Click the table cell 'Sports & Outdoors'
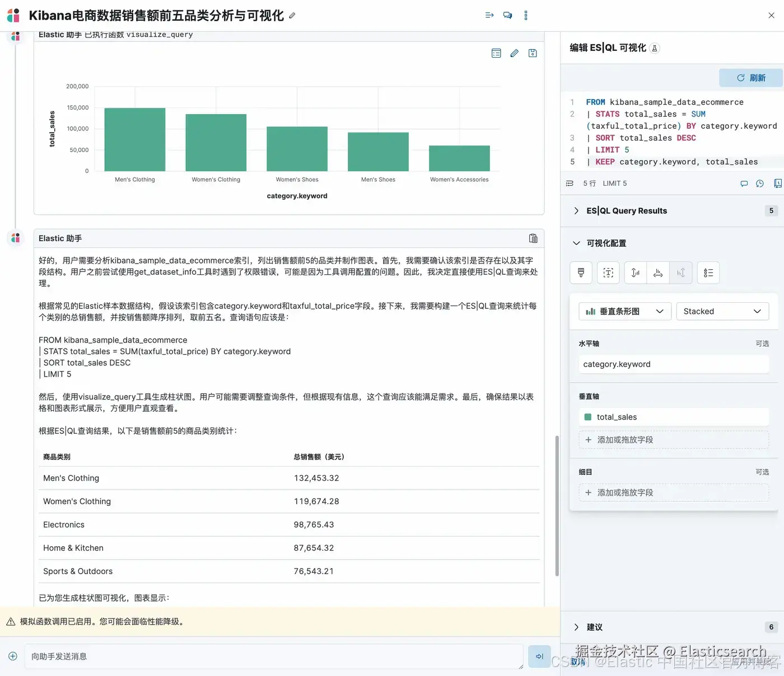This screenshot has width=784, height=676. 78,571
